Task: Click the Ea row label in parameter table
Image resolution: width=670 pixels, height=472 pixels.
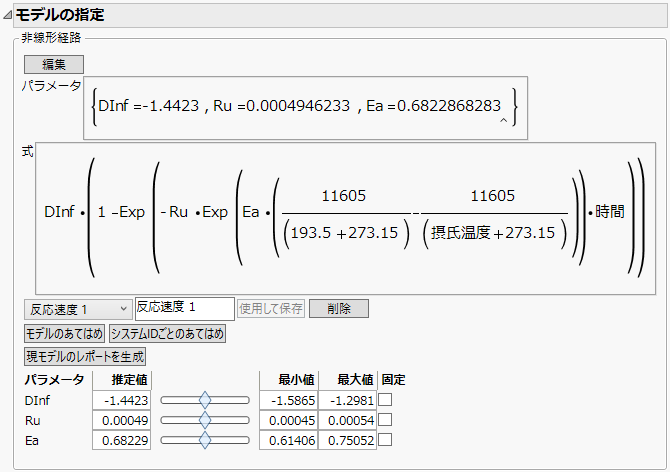Action: point(32,440)
